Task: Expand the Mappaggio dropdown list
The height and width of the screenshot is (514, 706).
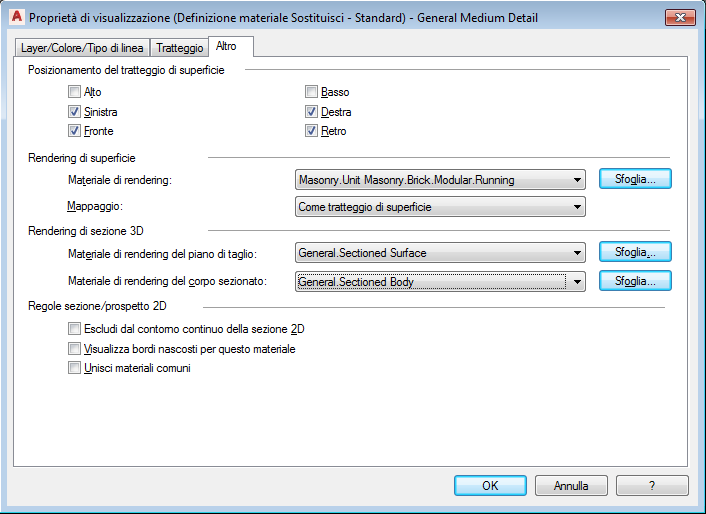Action: pyautogui.click(x=440, y=207)
